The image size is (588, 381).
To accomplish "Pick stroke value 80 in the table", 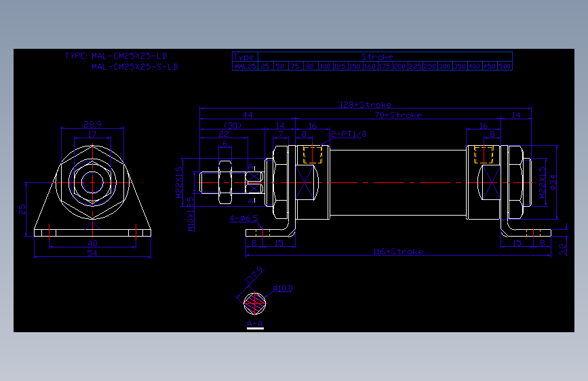I will pyautogui.click(x=310, y=66).
